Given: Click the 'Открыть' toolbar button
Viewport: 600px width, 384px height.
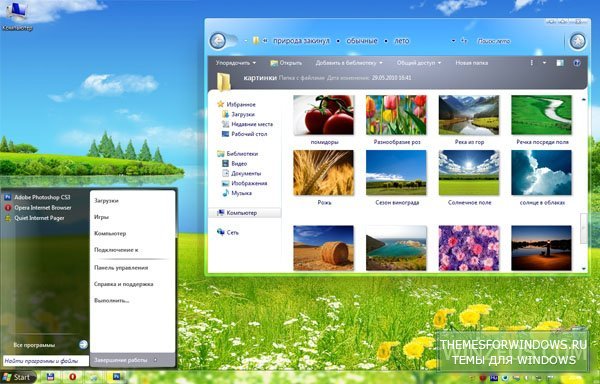Looking at the screenshot, I should (x=286, y=63).
